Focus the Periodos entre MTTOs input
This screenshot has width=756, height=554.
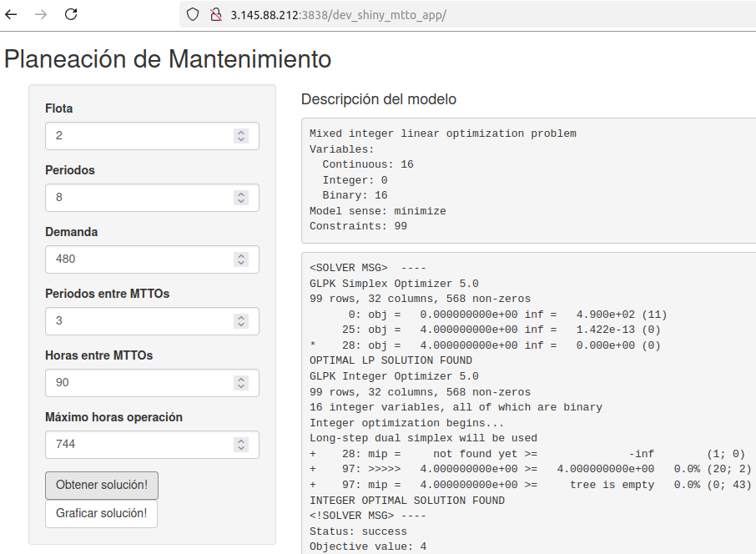point(152,321)
